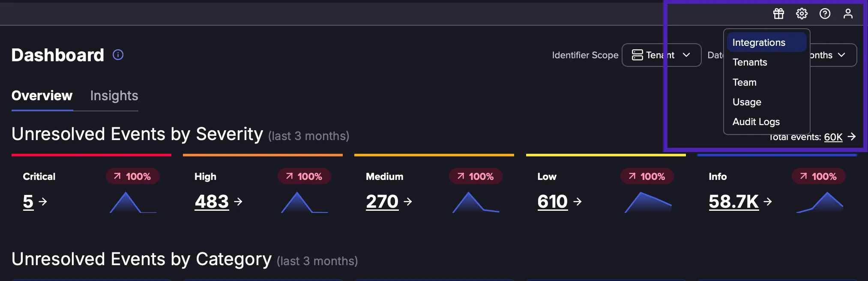Click the arrow next to Critical count 5
The width and height of the screenshot is (868, 281).
pyautogui.click(x=43, y=201)
